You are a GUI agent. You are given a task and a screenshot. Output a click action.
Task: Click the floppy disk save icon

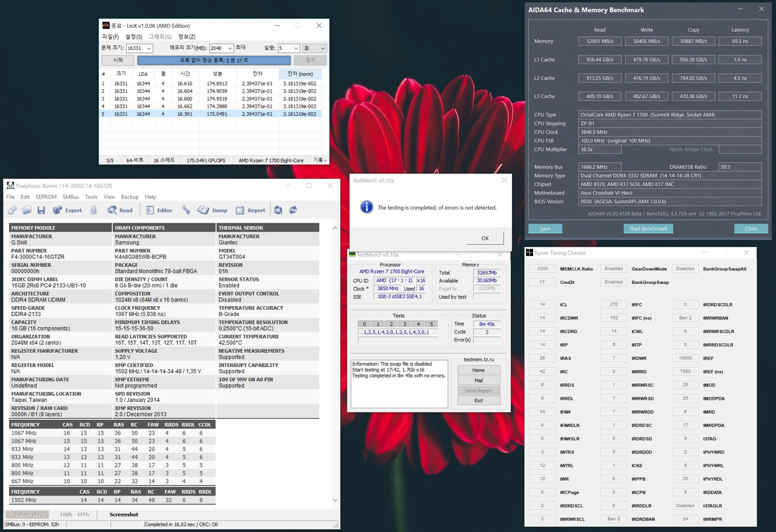pos(41,210)
